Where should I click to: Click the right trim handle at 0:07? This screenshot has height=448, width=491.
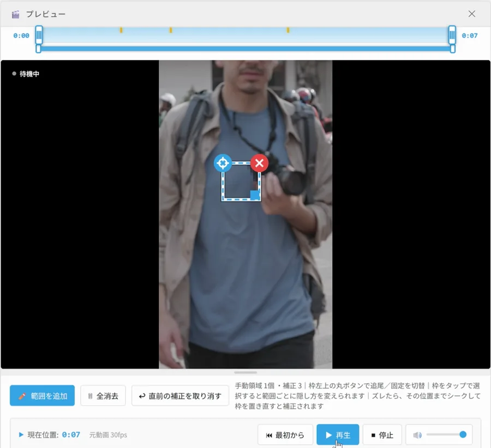tap(452, 35)
